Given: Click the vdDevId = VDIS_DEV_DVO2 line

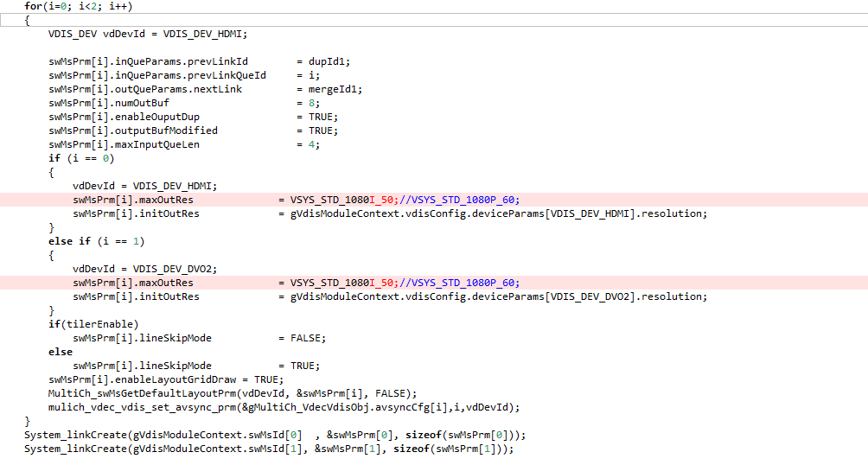Looking at the screenshot, I should pos(145,269).
